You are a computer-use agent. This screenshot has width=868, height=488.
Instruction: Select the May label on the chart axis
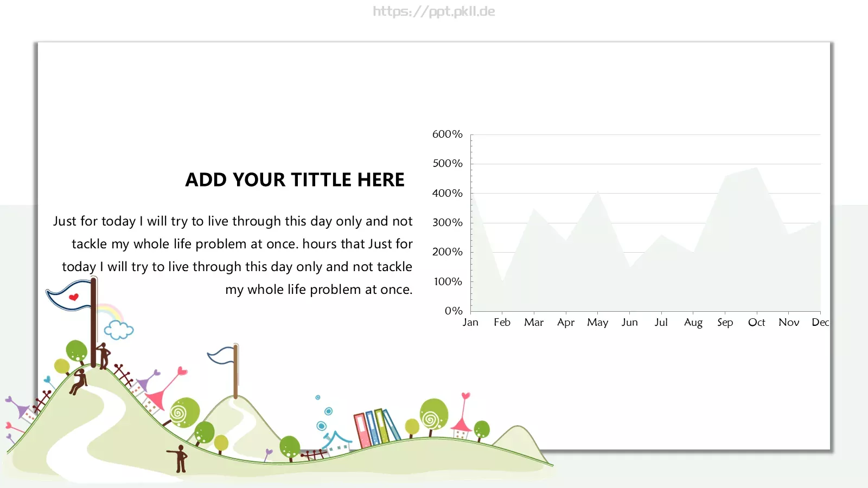click(597, 323)
